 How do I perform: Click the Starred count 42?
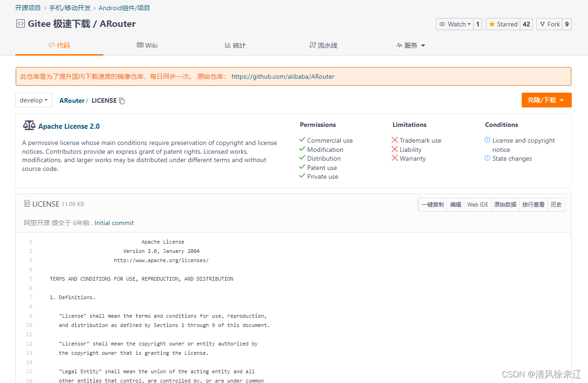pos(526,24)
